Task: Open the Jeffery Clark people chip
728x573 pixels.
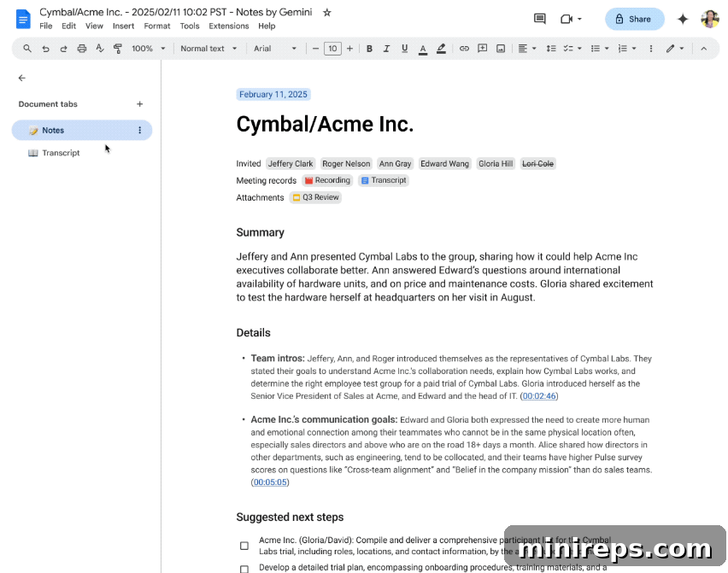Action: pos(291,164)
